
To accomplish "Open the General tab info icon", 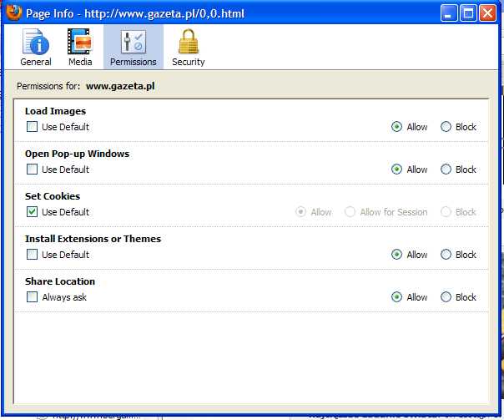I will click(36, 42).
